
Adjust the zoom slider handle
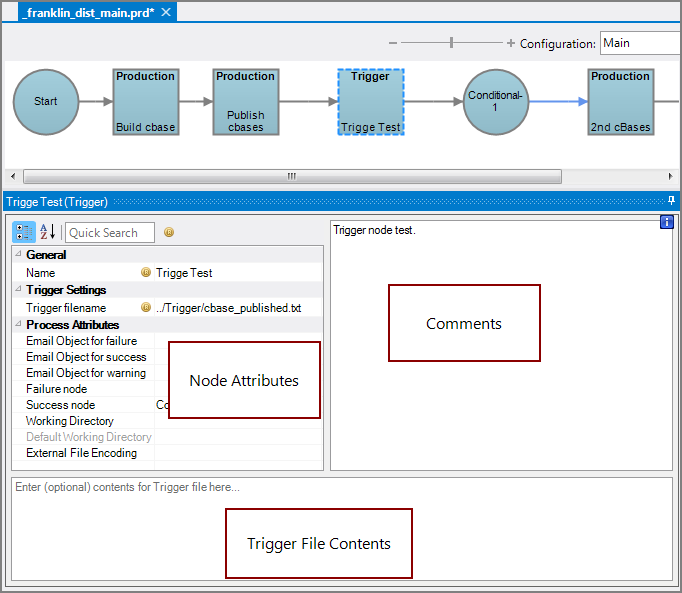[x=451, y=43]
